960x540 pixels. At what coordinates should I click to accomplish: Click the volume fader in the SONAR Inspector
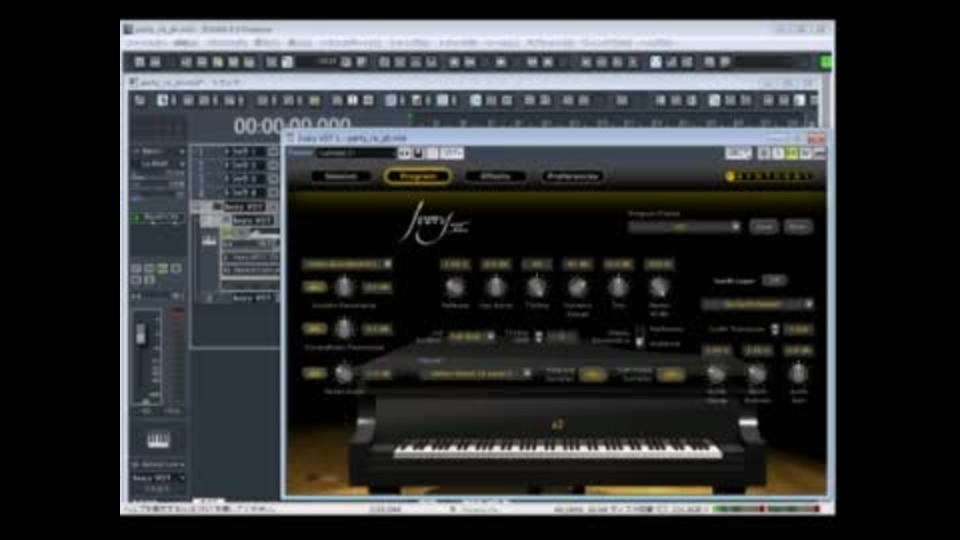pyautogui.click(x=141, y=335)
